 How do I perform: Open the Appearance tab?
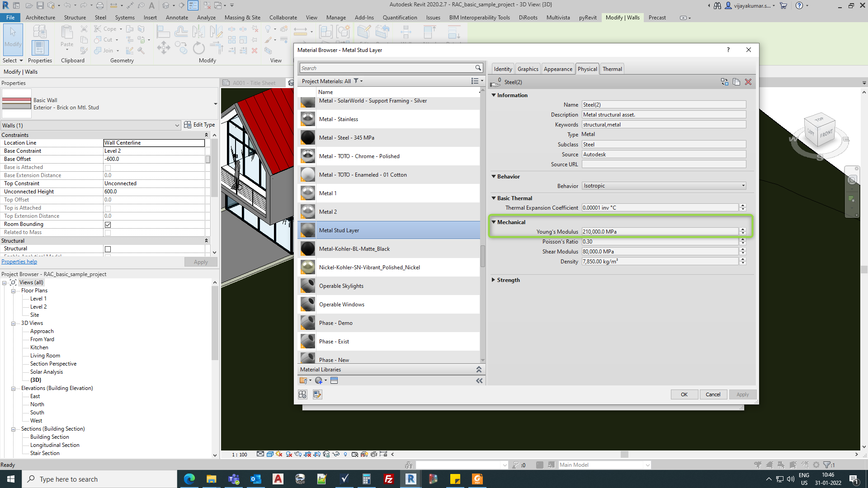coord(558,69)
